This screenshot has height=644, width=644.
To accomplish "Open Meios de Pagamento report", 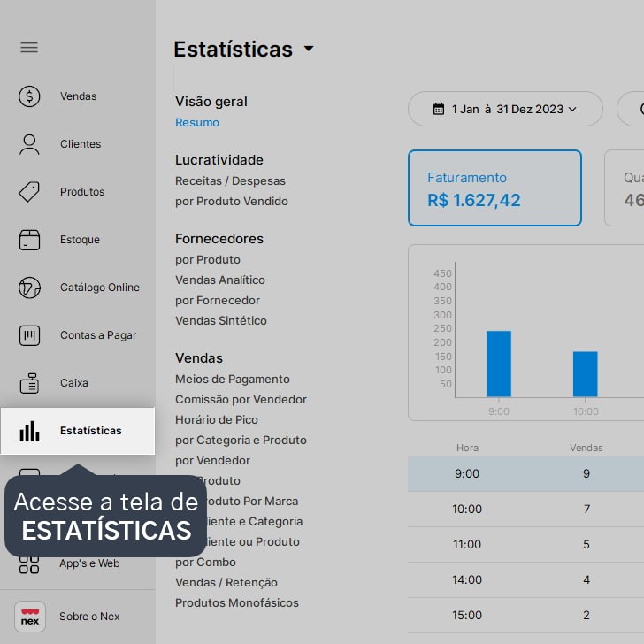I will point(233,379).
